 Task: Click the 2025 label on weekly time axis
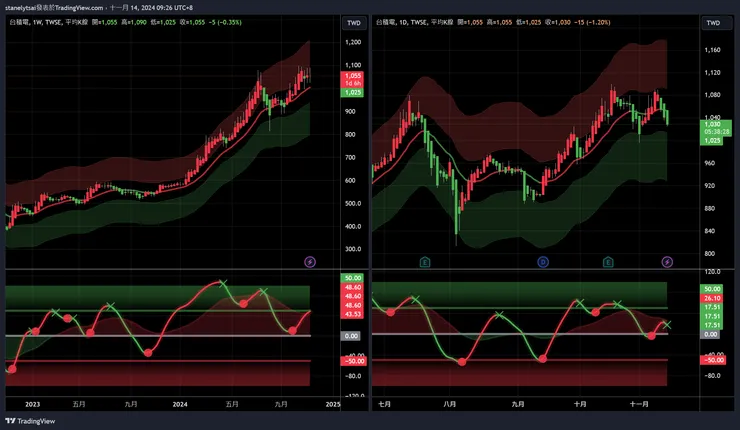pos(333,405)
